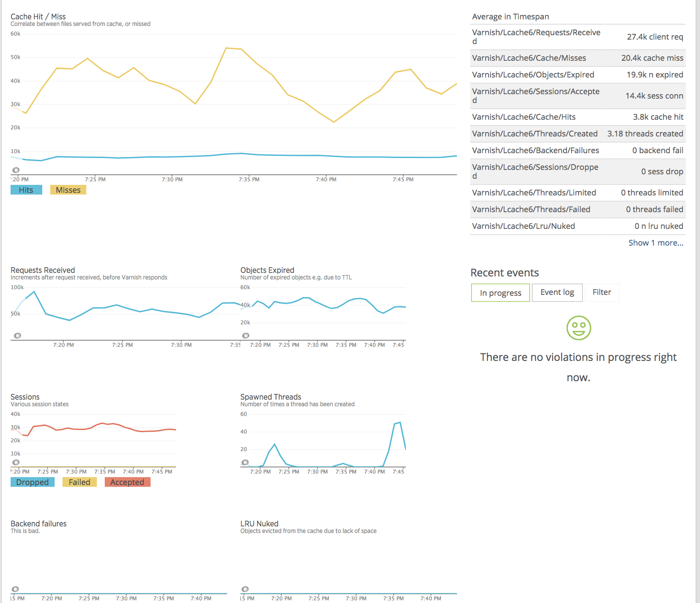The height and width of the screenshot is (603, 700).
Task: Open the Sessions chart title
Action: click(25, 397)
